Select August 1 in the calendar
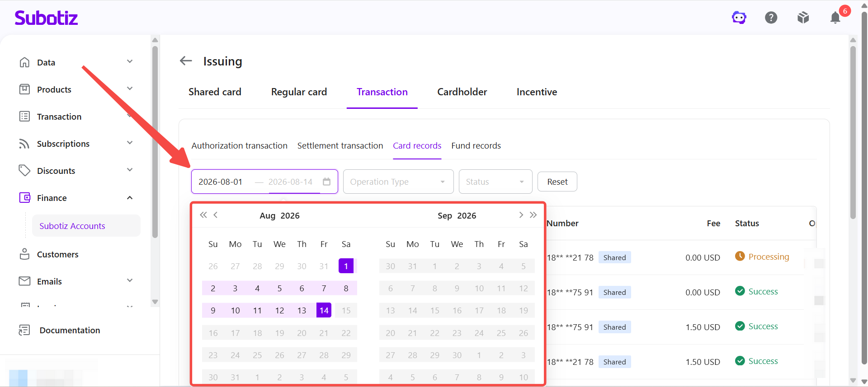The height and width of the screenshot is (387, 868). coord(346,266)
